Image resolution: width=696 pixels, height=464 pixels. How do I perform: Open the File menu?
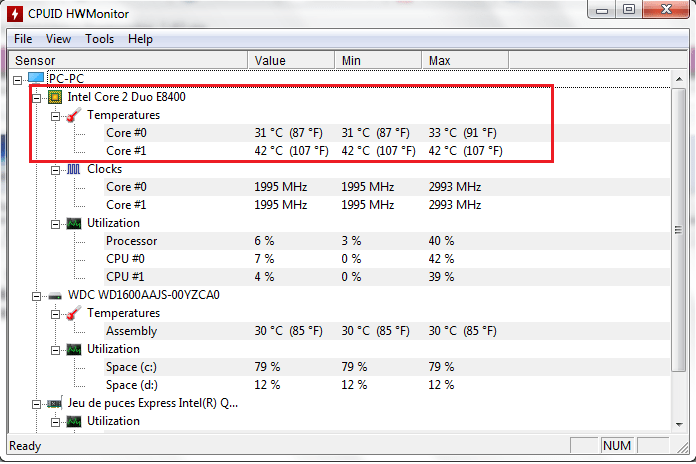[23, 39]
